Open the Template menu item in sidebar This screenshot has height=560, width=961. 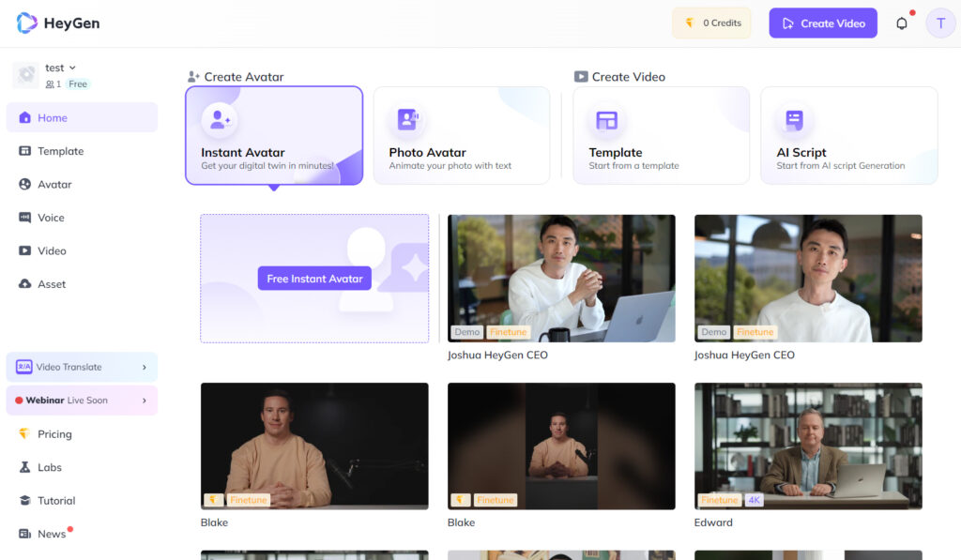click(60, 151)
